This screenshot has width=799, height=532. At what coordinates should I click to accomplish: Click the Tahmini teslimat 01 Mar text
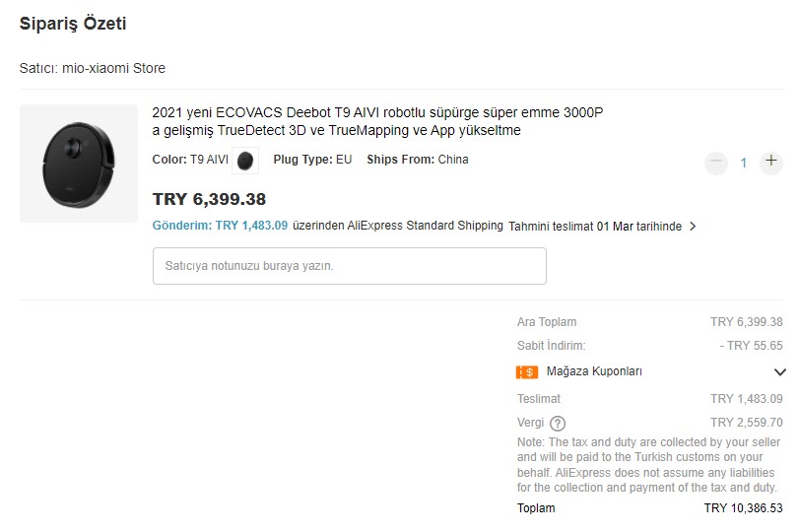[x=595, y=227]
